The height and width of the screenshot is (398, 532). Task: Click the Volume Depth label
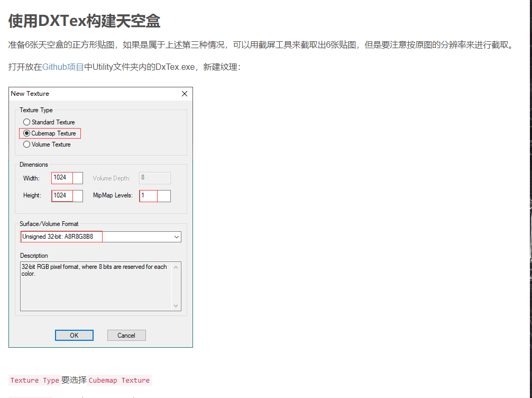tap(111, 178)
